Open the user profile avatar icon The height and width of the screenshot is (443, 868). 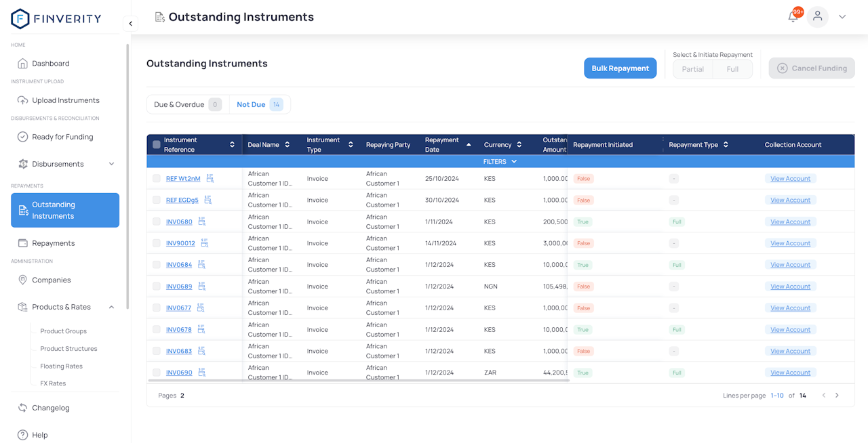(x=818, y=17)
